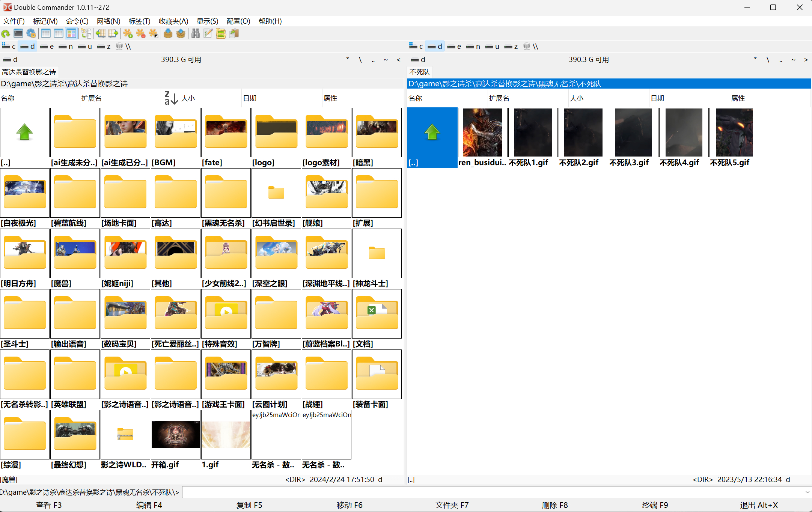Switch left panel to drive e
This screenshot has height=512, width=812.
point(47,47)
